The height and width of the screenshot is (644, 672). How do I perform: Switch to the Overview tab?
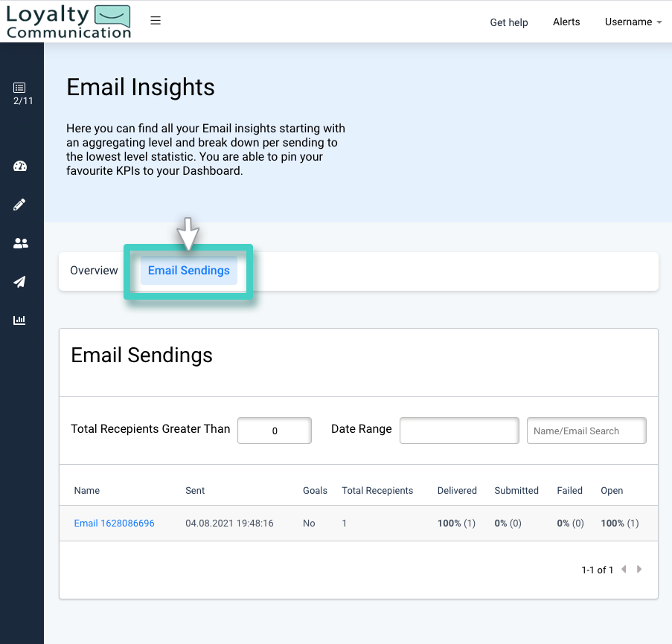[93, 270]
